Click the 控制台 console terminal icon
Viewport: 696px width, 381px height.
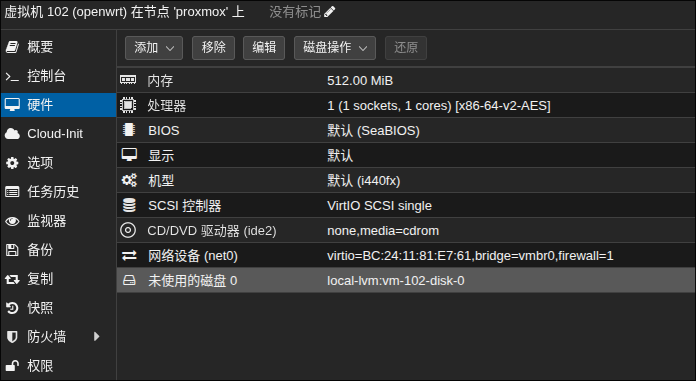12,76
